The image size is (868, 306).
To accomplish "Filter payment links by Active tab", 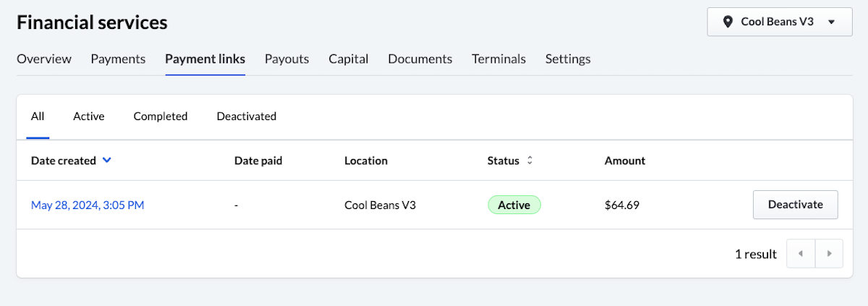I will 89,116.
